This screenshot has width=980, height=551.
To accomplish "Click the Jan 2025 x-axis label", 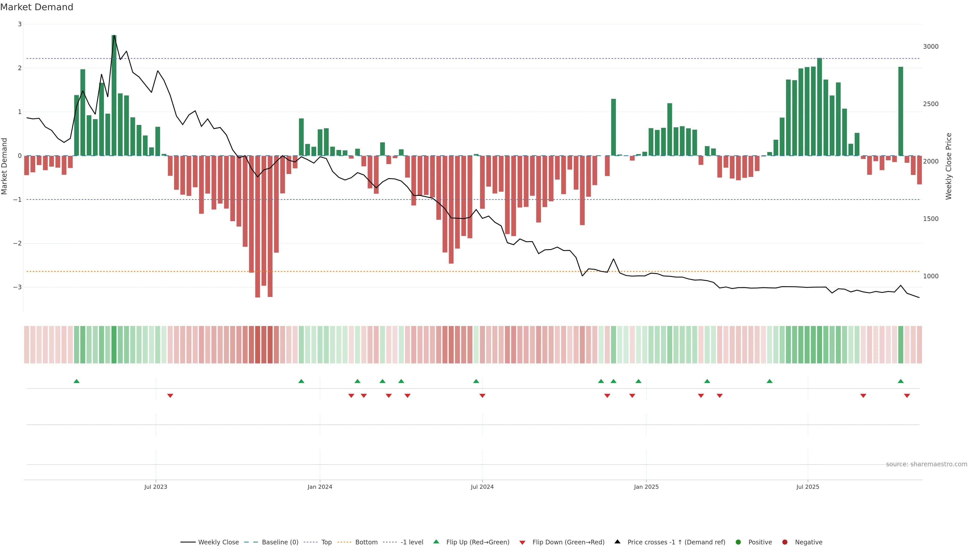I will point(646,487).
